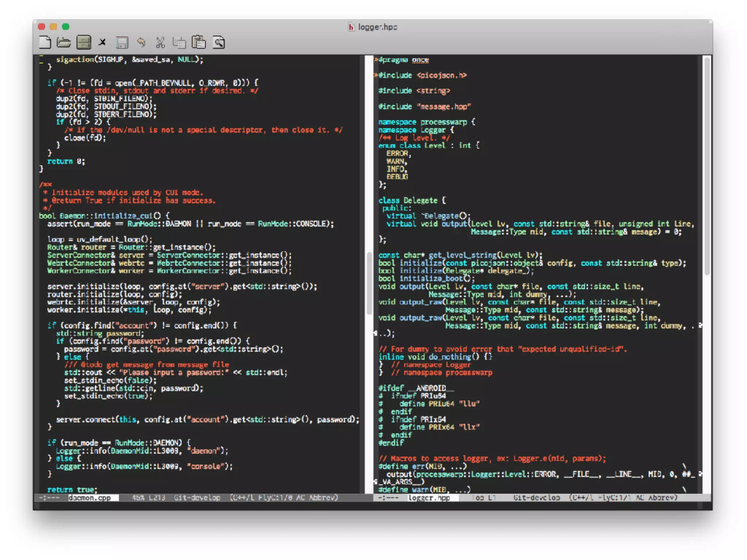Open directory with the Dired cabinet icon
Screen dimensions: 747x560
click(84, 43)
